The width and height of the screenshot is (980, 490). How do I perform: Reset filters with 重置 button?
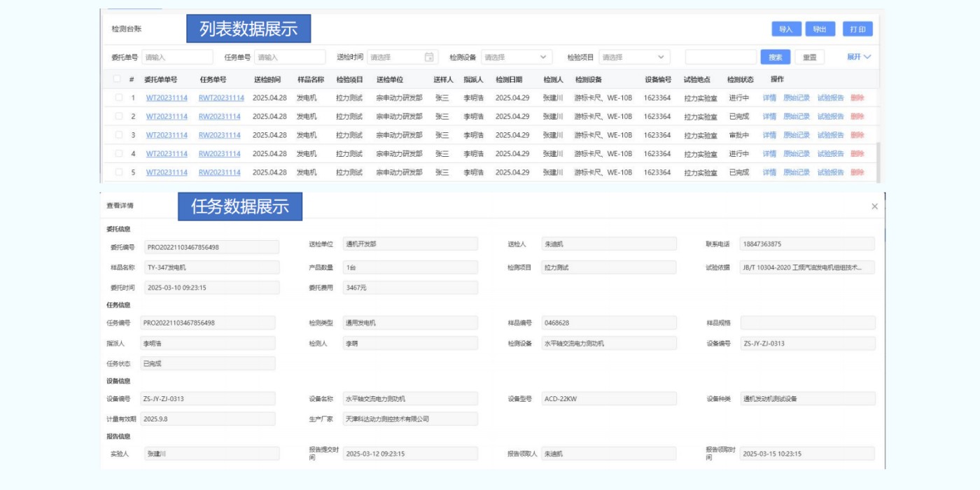809,57
